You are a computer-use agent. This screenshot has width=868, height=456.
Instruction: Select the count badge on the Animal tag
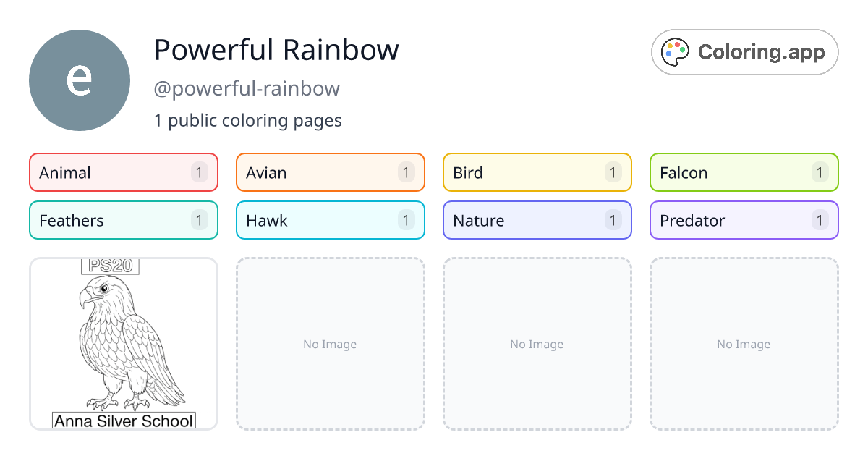pyautogui.click(x=199, y=172)
